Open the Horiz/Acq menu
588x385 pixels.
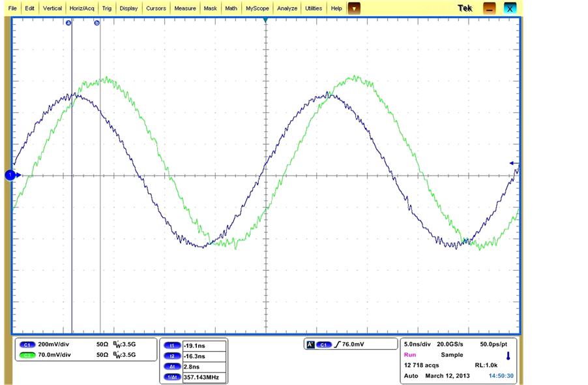(81, 8)
